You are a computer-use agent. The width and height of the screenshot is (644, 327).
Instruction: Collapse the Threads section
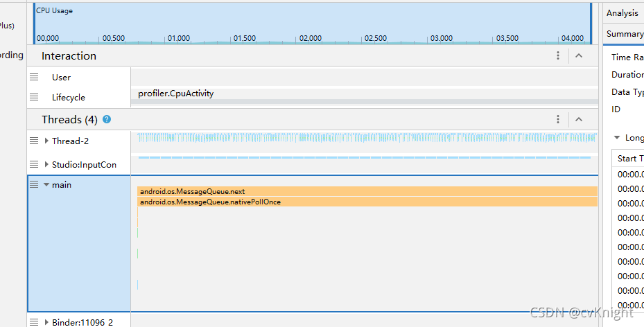coord(579,119)
